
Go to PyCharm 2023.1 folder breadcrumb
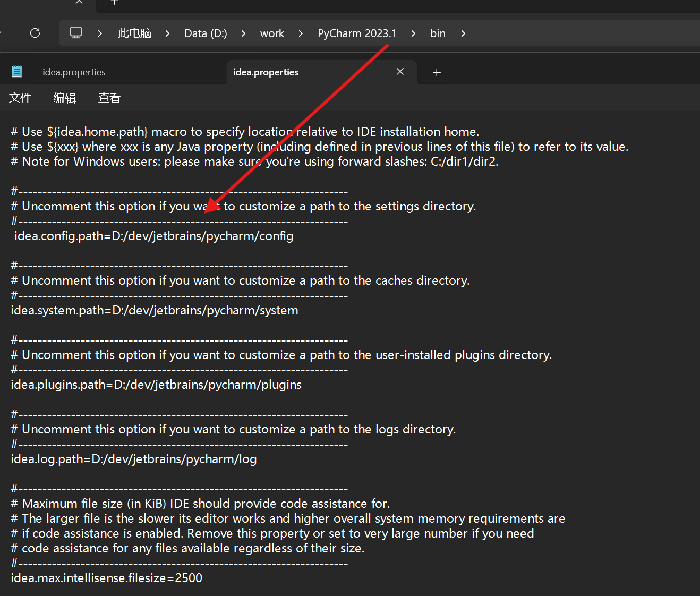point(357,33)
